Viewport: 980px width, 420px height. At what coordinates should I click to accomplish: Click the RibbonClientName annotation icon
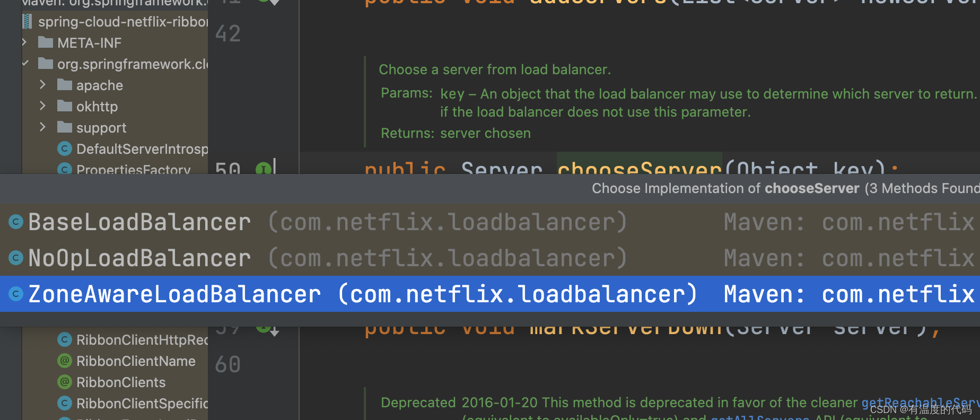[64, 361]
